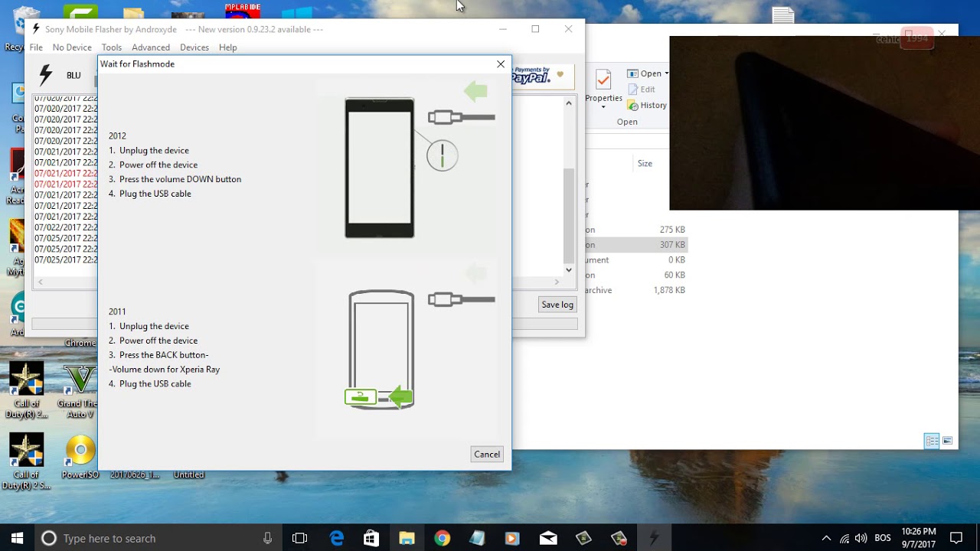Close the Wait for Flashmode dialog
Image resolution: width=980 pixels, height=551 pixels.
[501, 64]
